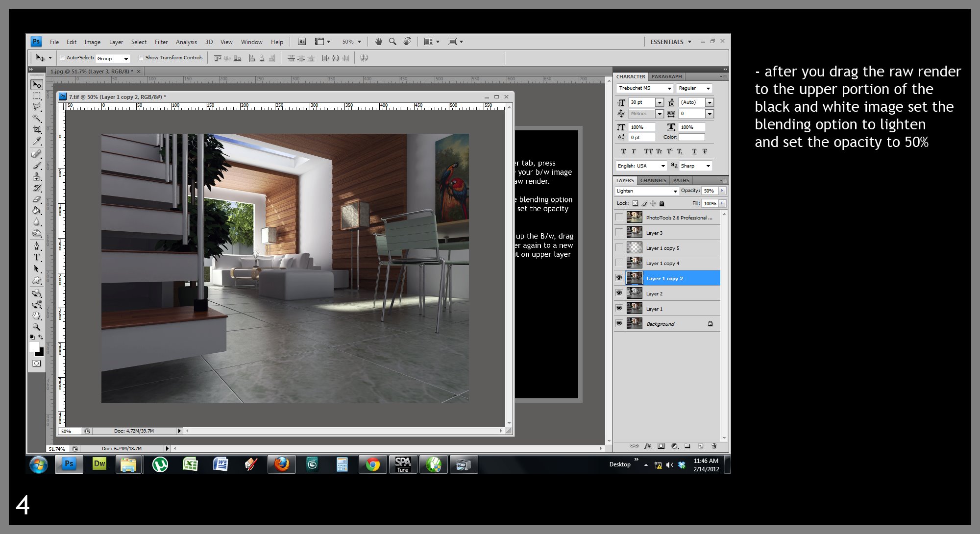This screenshot has width=980, height=534.
Task: Open Firefox from the taskbar
Action: pyautogui.click(x=281, y=464)
